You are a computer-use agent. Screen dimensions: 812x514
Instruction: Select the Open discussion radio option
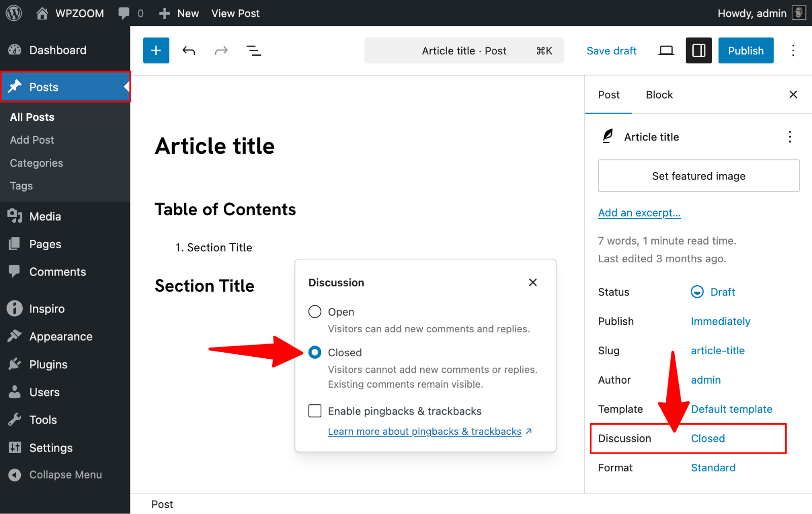tap(315, 312)
